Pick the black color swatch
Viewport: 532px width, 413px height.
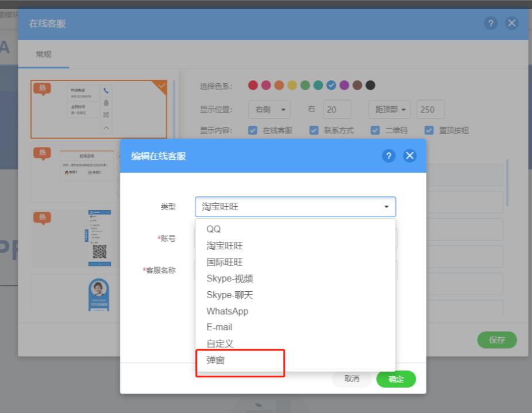tap(371, 86)
